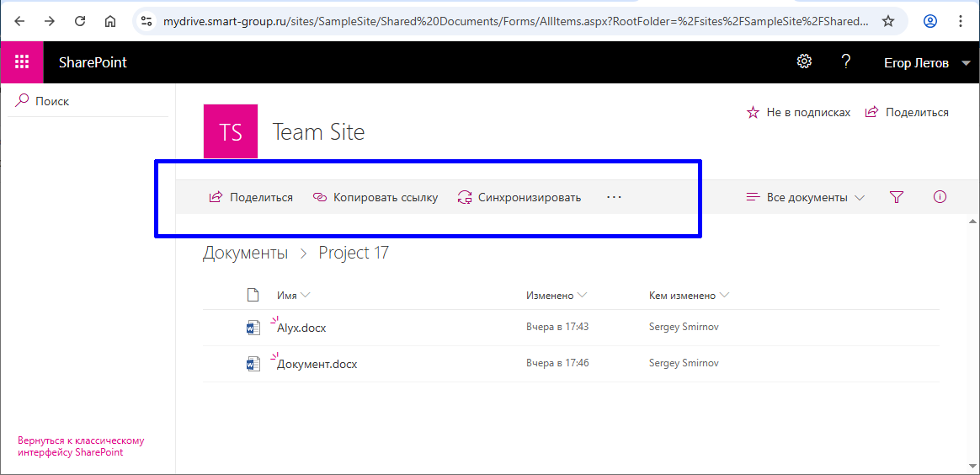Click 'Вернуться к классическому интерфейсу SharePoint' link
The width and height of the screenshot is (980, 475).
[80, 446]
